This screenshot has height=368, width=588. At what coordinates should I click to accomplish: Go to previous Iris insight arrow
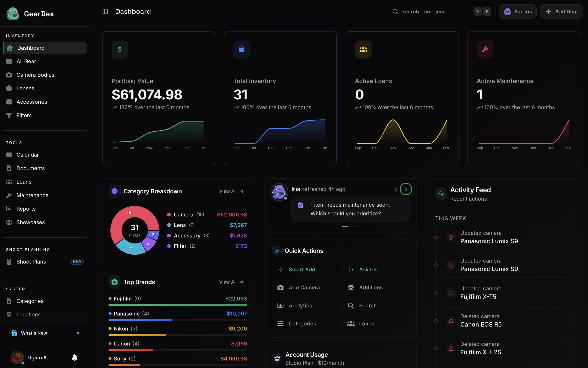coord(396,189)
